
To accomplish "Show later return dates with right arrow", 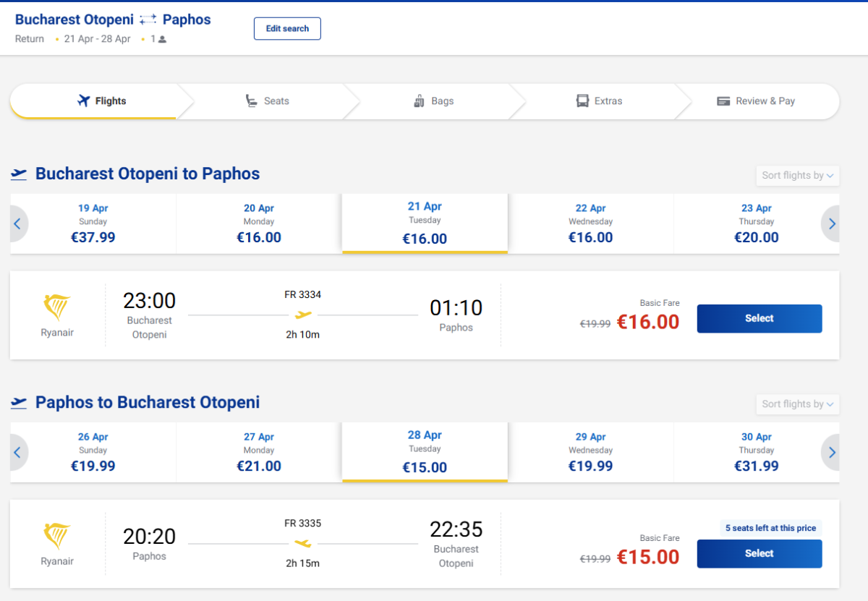I will (x=832, y=453).
